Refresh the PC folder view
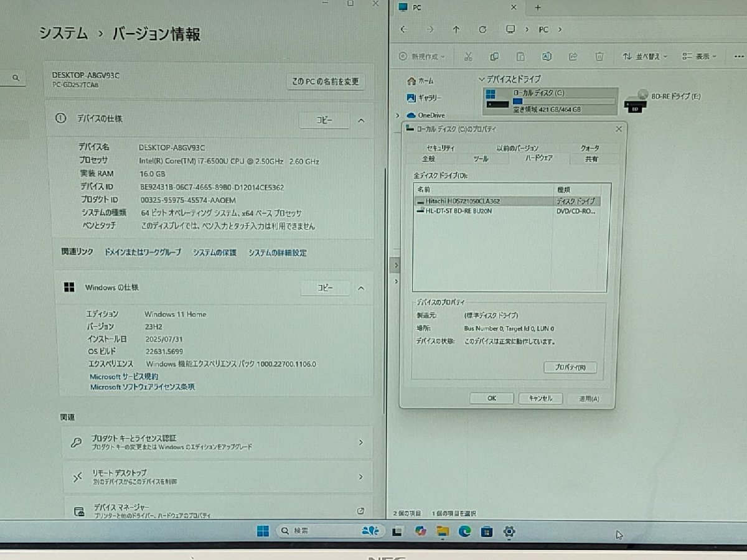 coord(482,29)
